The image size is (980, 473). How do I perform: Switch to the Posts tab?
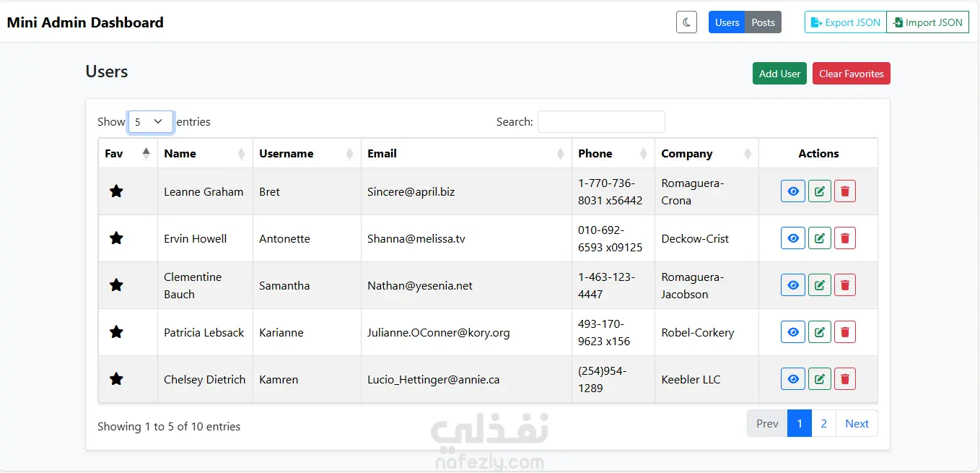click(x=763, y=22)
